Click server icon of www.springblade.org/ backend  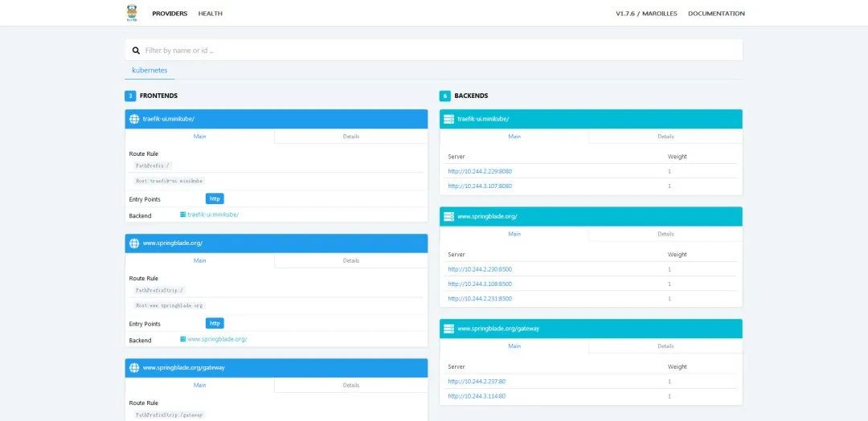tap(448, 217)
